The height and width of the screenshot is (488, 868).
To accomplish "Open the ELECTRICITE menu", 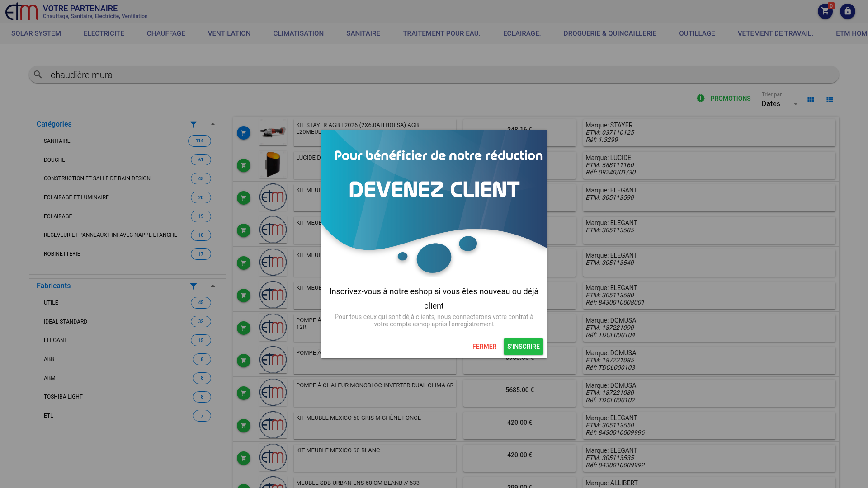I will pyautogui.click(x=104, y=33).
